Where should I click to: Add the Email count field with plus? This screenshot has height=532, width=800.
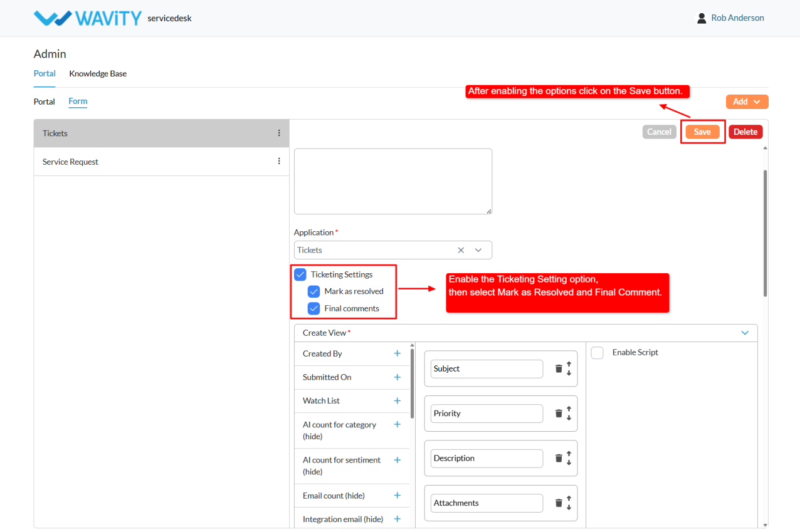(x=397, y=496)
